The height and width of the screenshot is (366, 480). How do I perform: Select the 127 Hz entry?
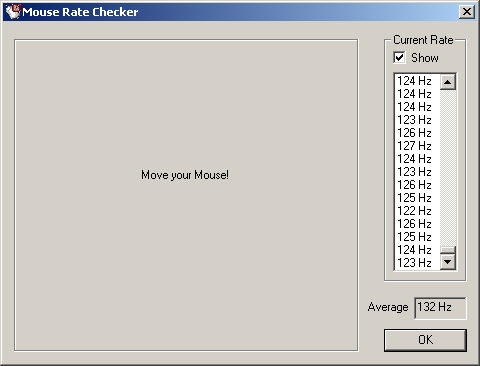414,146
